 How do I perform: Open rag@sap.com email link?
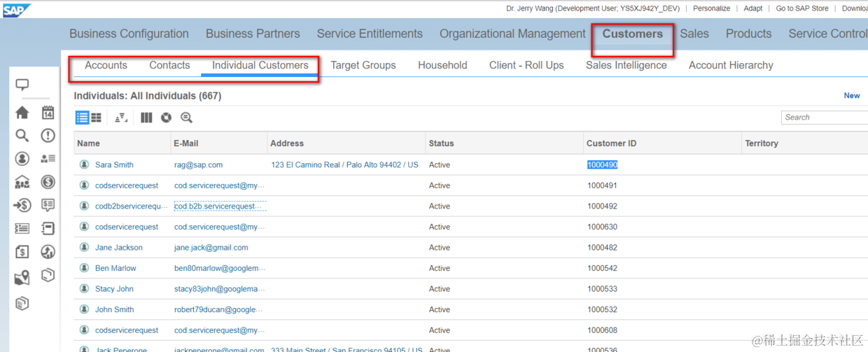[198, 165]
